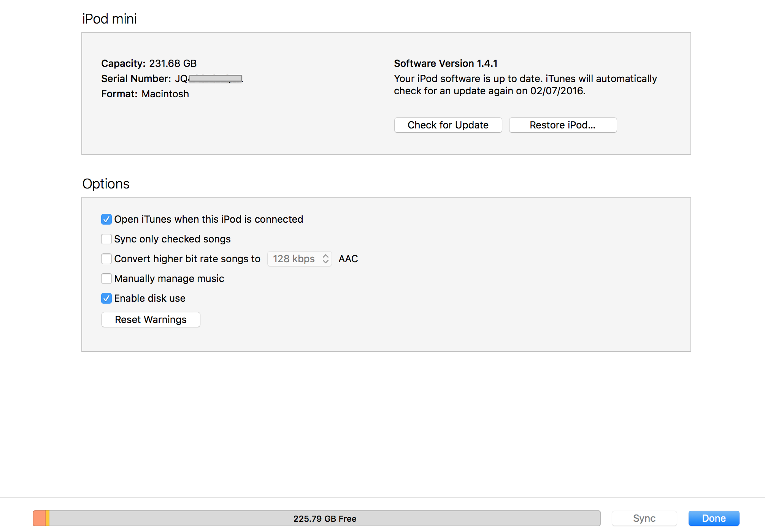Click the Software Version 1.4.1 label
Screen dimensions: 765x532
[x=445, y=63]
